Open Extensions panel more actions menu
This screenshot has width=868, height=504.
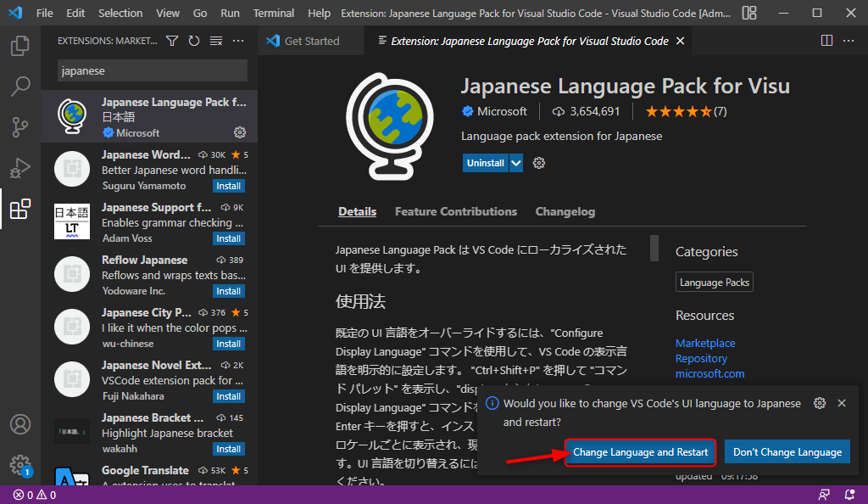(238, 41)
